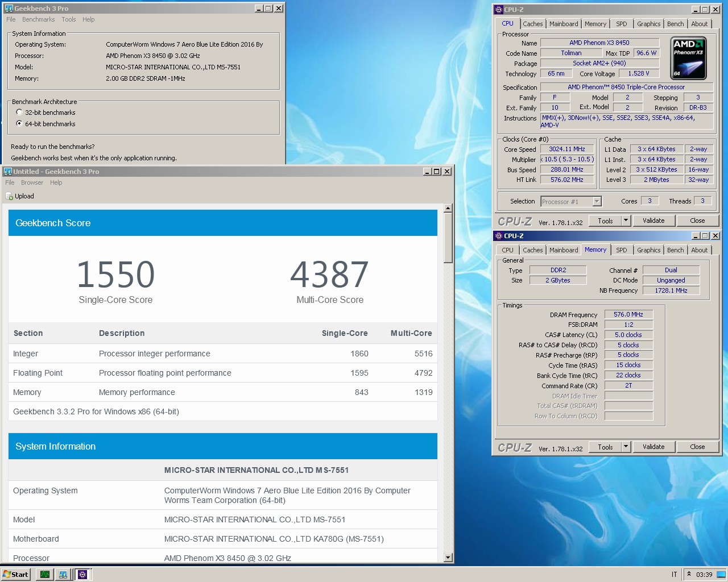728x582 pixels.
Task: Select the Floating Point results row
Action: point(223,373)
